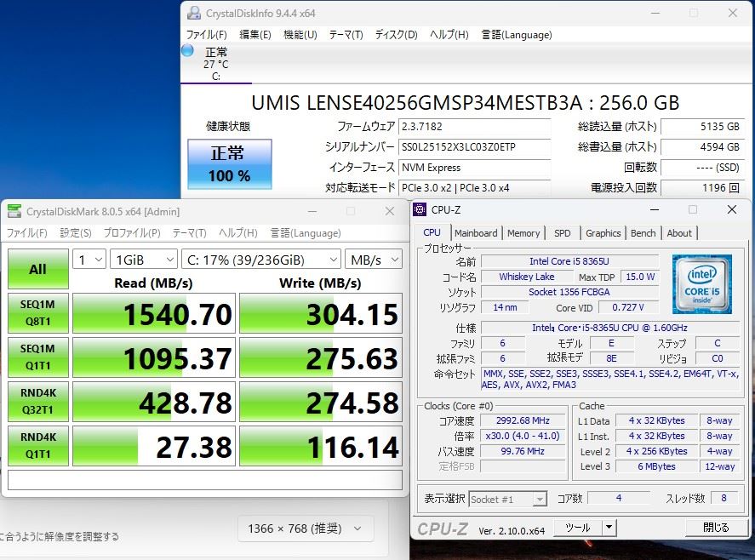Image resolution: width=755 pixels, height=560 pixels.
Task: Click the SEQ1M Q8T1 read result 1540.70
Action: 154,313
